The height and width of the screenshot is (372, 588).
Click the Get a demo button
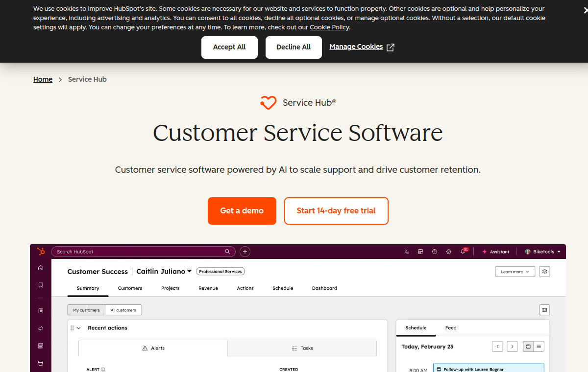point(242,211)
